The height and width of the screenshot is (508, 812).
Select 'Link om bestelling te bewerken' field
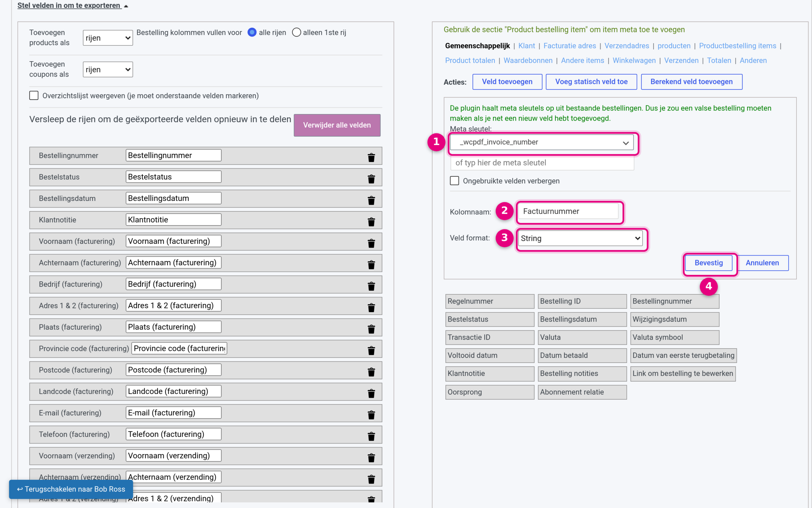pyautogui.click(x=683, y=374)
